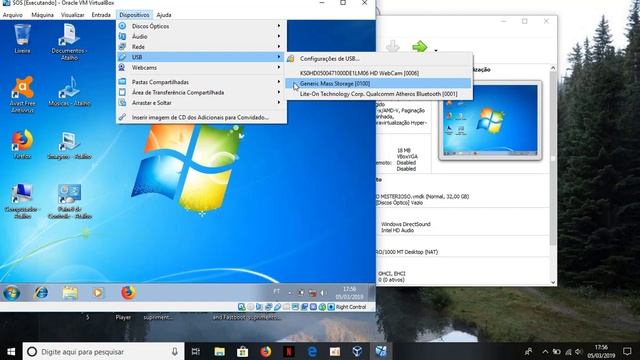Image resolution: width=640 pixels, height=360 pixels.
Task: Select the Computador - Atalho desktop icon
Action: coord(22,201)
